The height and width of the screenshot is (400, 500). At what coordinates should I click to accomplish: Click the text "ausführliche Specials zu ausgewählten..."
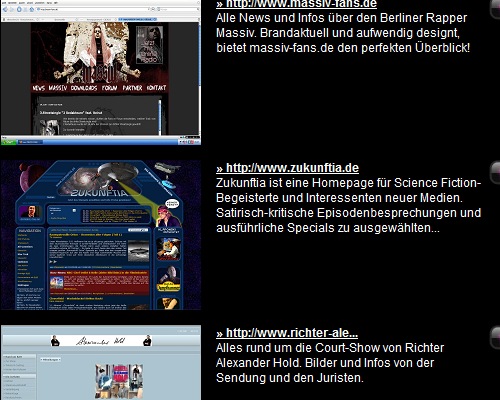click(x=328, y=228)
